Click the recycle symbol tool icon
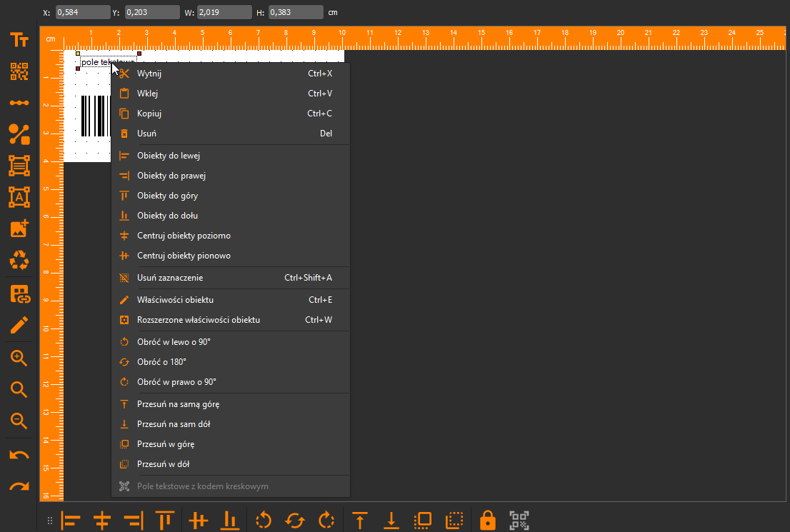 point(19,261)
